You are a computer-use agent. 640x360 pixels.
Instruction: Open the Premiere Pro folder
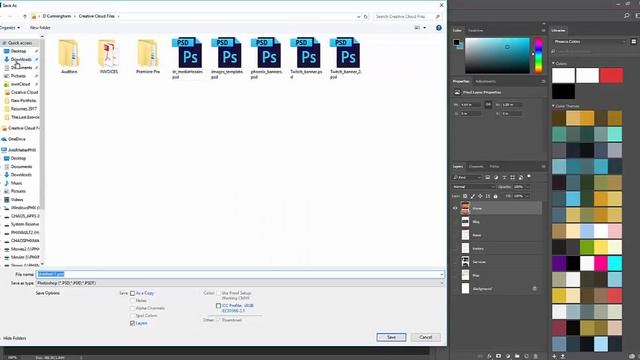148,56
